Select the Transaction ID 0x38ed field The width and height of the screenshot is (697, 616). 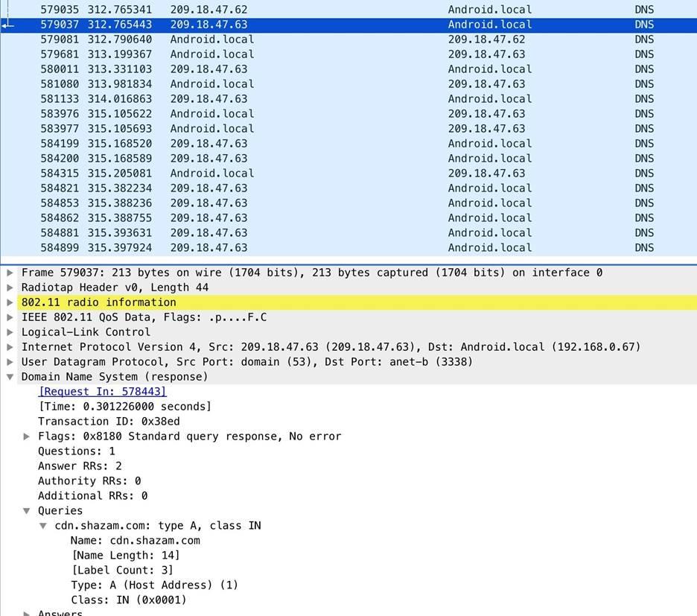(x=109, y=422)
